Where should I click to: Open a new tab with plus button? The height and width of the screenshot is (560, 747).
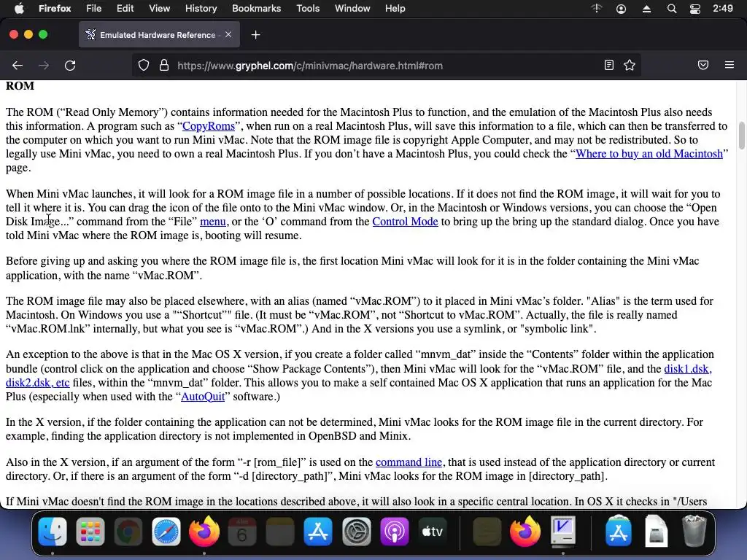[x=256, y=35]
